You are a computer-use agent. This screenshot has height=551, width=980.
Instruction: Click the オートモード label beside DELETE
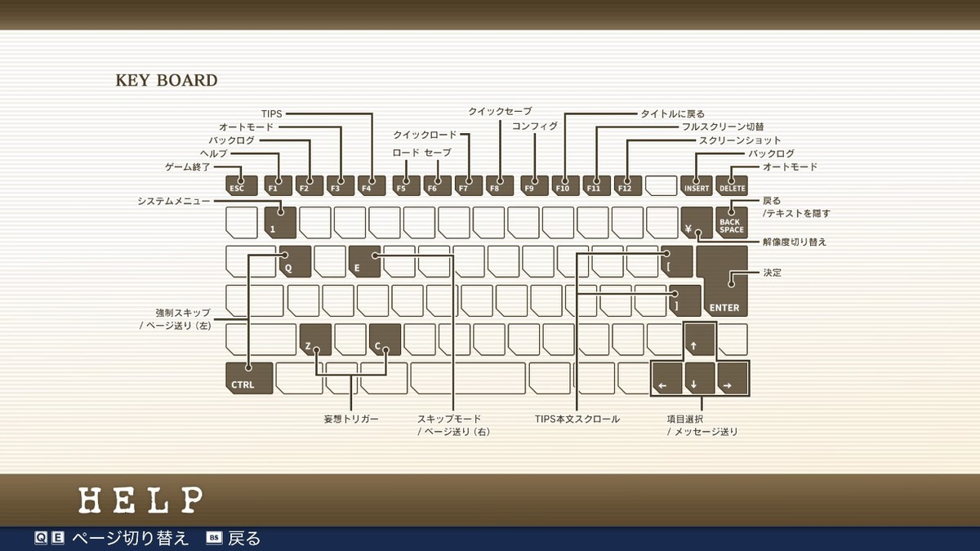click(790, 167)
